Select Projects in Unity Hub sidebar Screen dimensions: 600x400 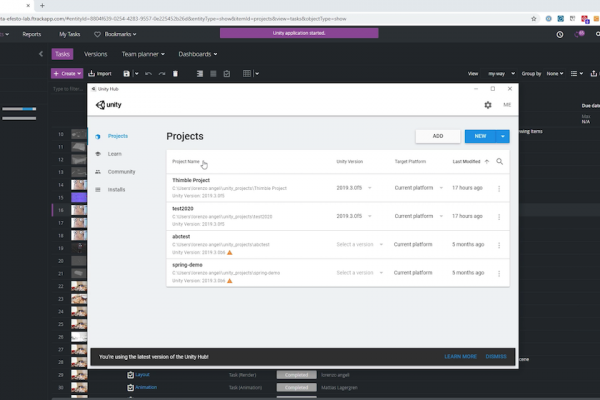coord(117,136)
